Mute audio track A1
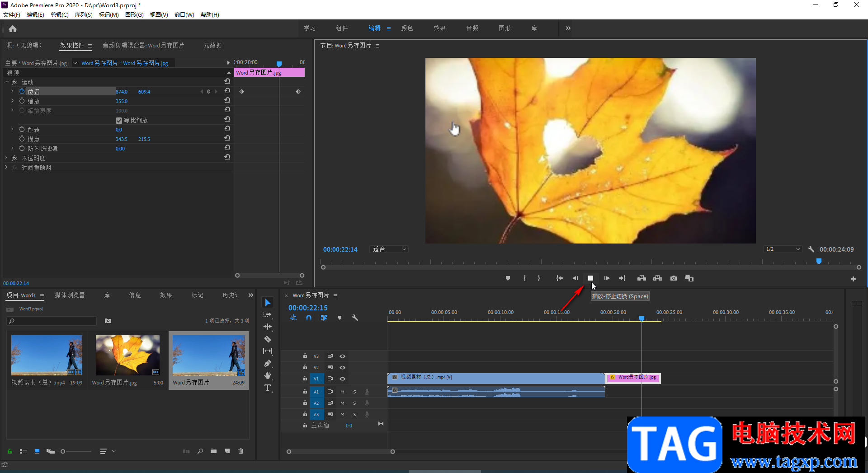Image resolution: width=868 pixels, height=473 pixels. pos(342,392)
